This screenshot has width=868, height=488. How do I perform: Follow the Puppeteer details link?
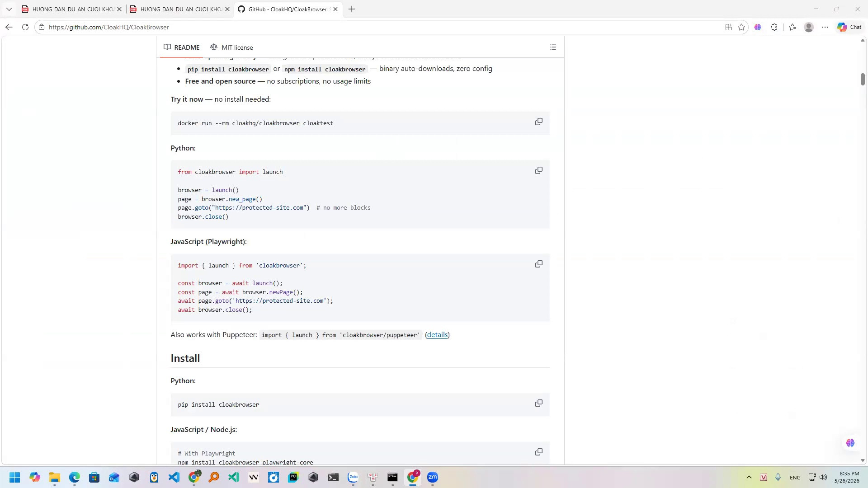[x=437, y=335]
